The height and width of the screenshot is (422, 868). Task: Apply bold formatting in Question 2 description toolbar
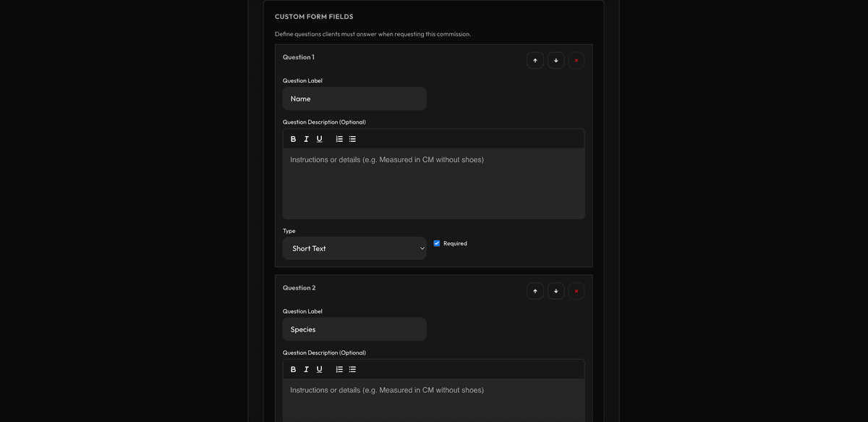point(293,368)
